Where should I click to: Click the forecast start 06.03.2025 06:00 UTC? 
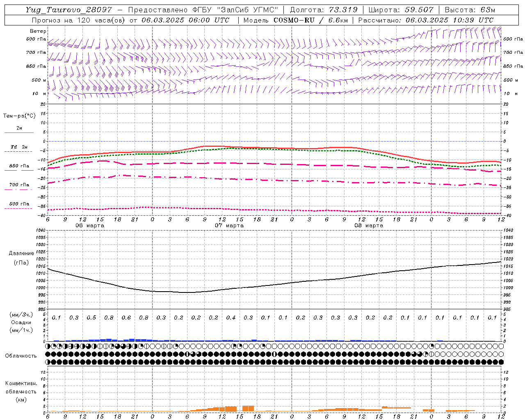(185, 20)
